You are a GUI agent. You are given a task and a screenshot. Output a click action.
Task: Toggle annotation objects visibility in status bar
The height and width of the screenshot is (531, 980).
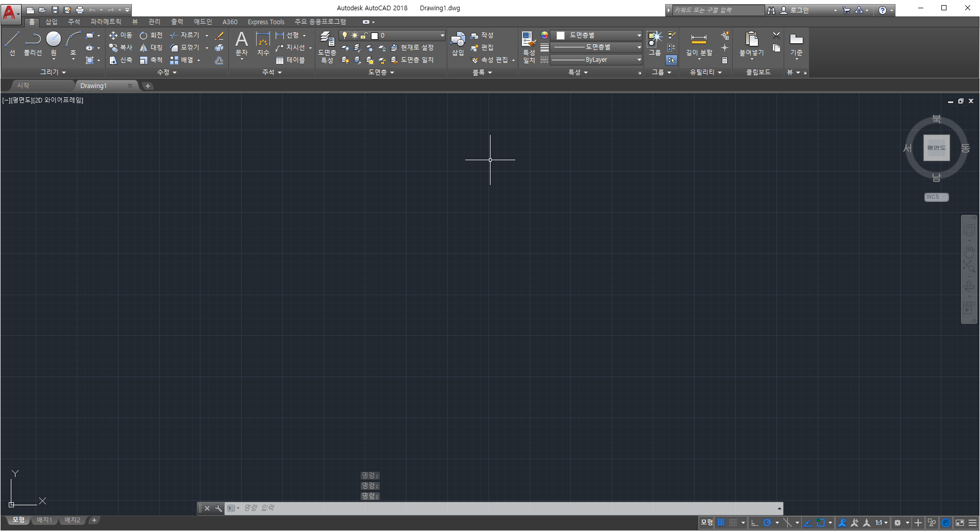point(842,523)
